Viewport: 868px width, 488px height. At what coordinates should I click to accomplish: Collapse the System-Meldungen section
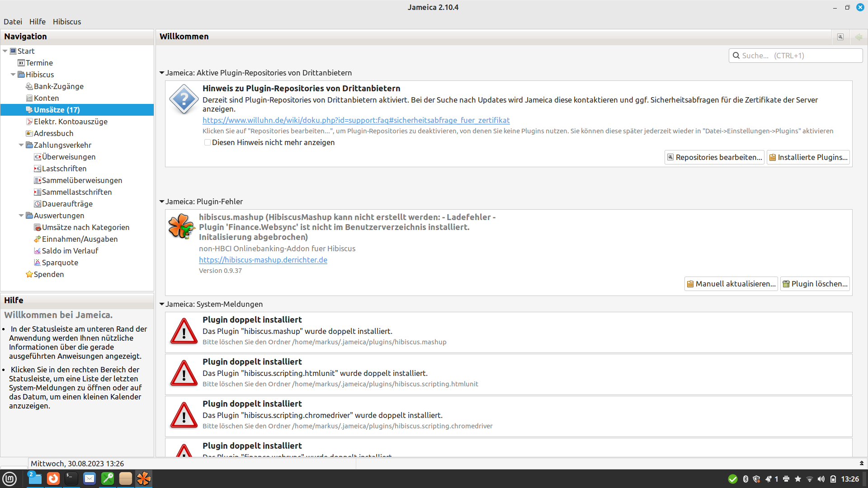tap(162, 304)
